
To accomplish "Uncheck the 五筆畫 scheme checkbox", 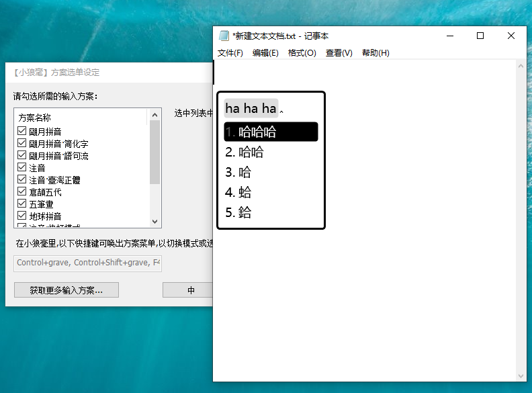I will pos(21,204).
